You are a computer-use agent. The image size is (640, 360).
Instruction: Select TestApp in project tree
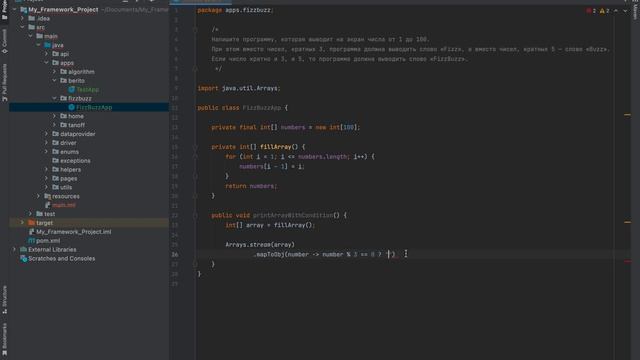click(x=89, y=89)
